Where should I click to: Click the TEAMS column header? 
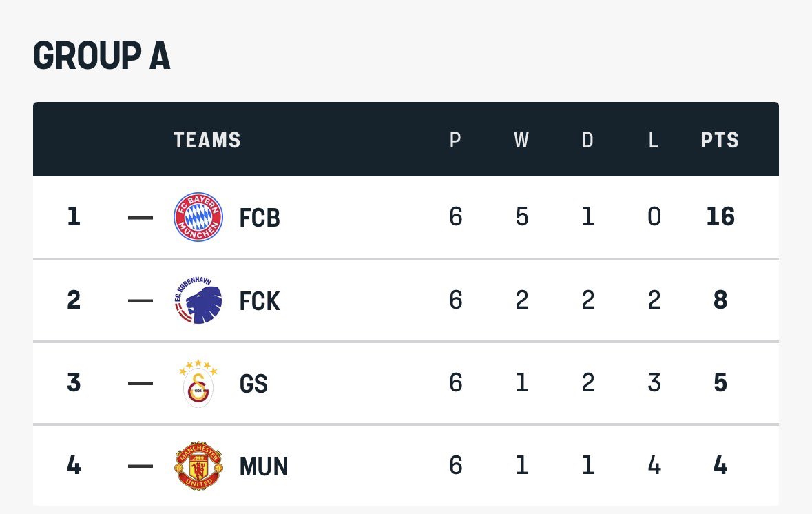(x=207, y=141)
